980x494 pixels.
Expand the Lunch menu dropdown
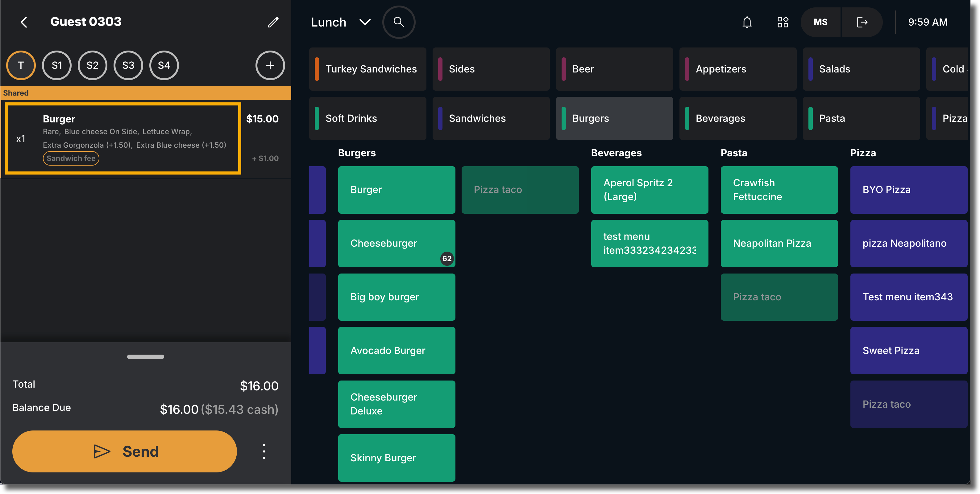tap(341, 22)
